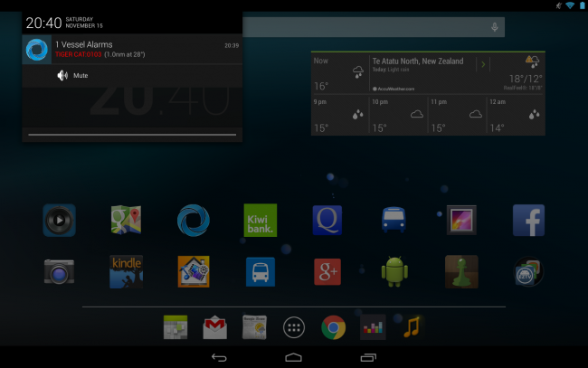Start voice search with microphone icon

click(495, 27)
